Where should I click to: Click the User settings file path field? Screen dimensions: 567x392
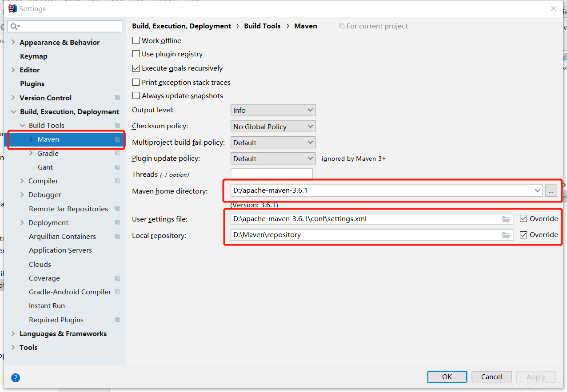[x=371, y=219]
